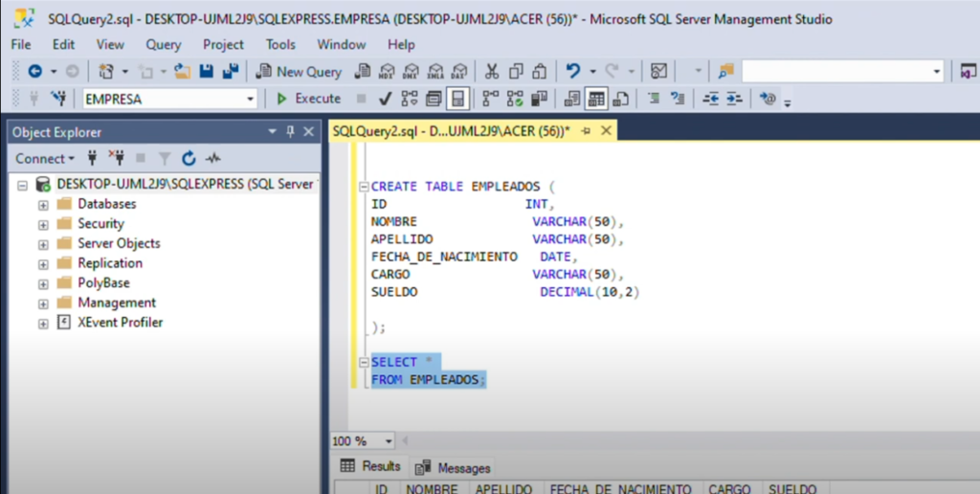Image resolution: width=980 pixels, height=494 pixels.
Task: Comment out the selected lines
Action: tap(654, 99)
